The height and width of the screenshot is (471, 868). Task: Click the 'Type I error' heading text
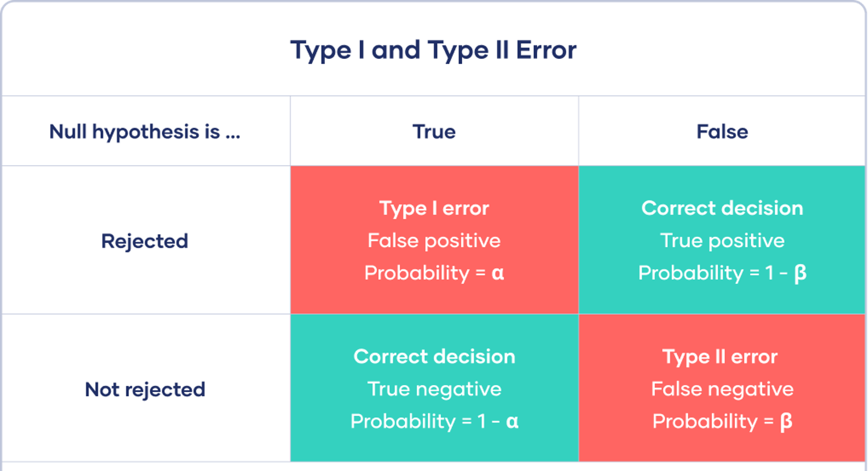click(434, 208)
